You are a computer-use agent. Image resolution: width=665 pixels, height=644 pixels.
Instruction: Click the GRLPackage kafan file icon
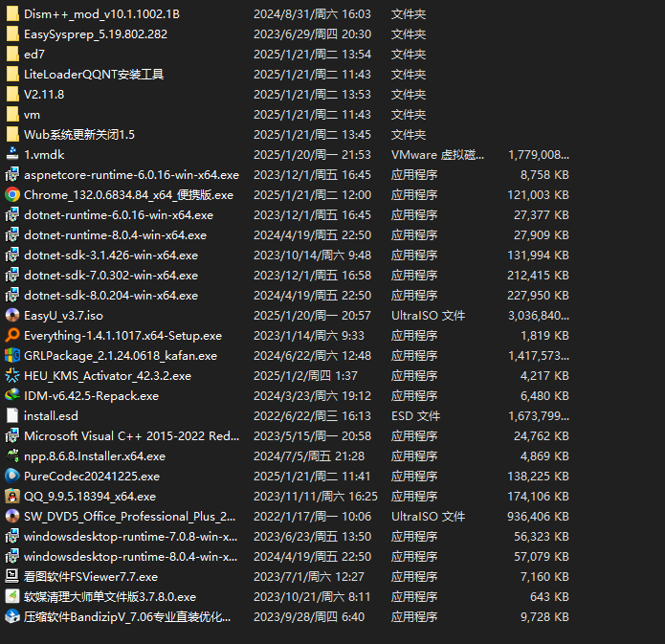[x=12, y=355]
